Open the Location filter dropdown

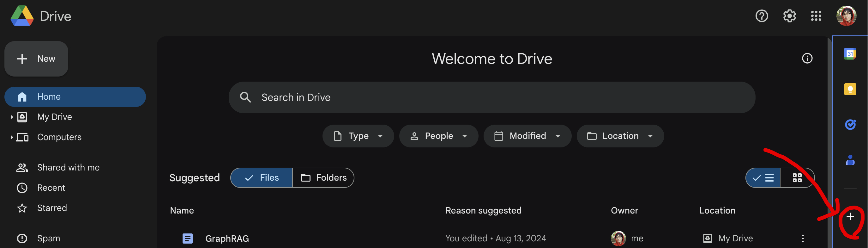pos(620,136)
